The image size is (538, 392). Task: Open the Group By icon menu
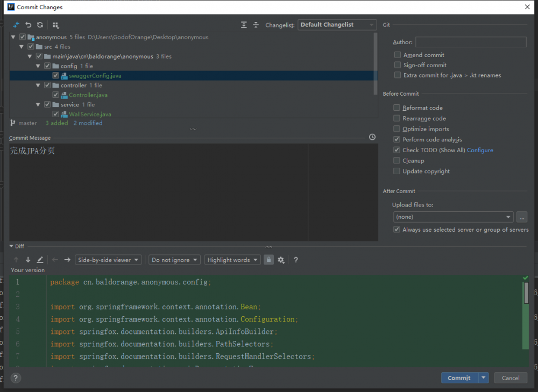click(56, 25)
